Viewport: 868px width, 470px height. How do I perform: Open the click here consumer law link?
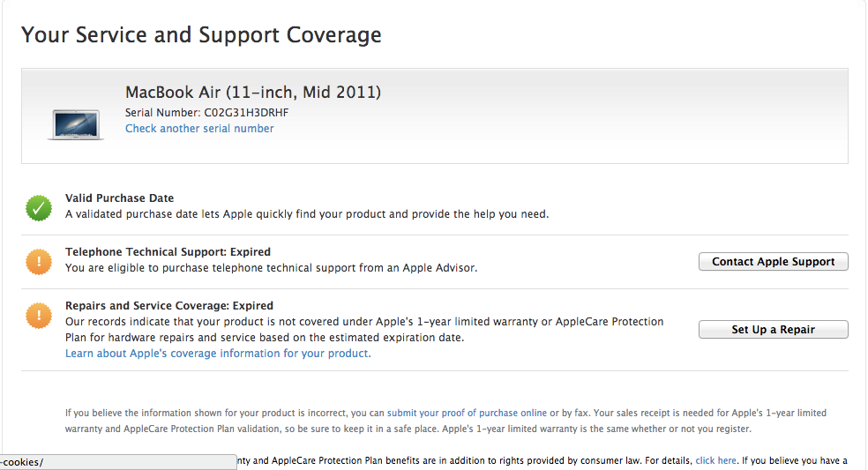715,460
